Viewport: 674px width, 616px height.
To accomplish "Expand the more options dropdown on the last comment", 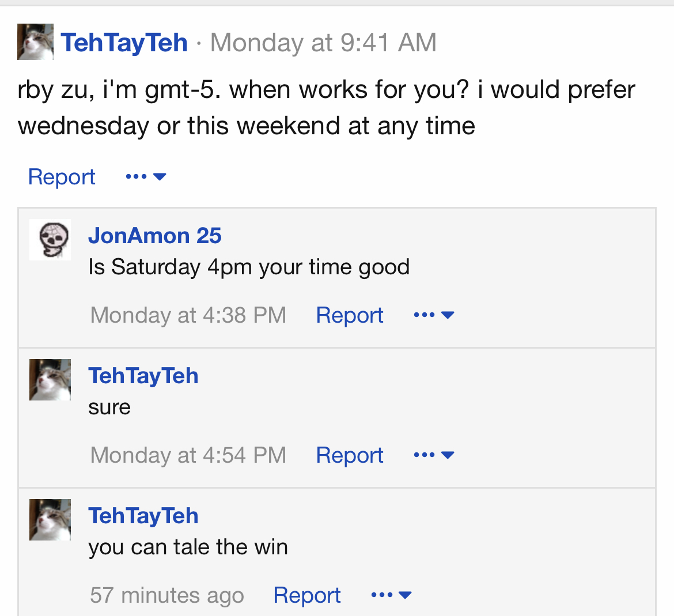I will 391,595.
